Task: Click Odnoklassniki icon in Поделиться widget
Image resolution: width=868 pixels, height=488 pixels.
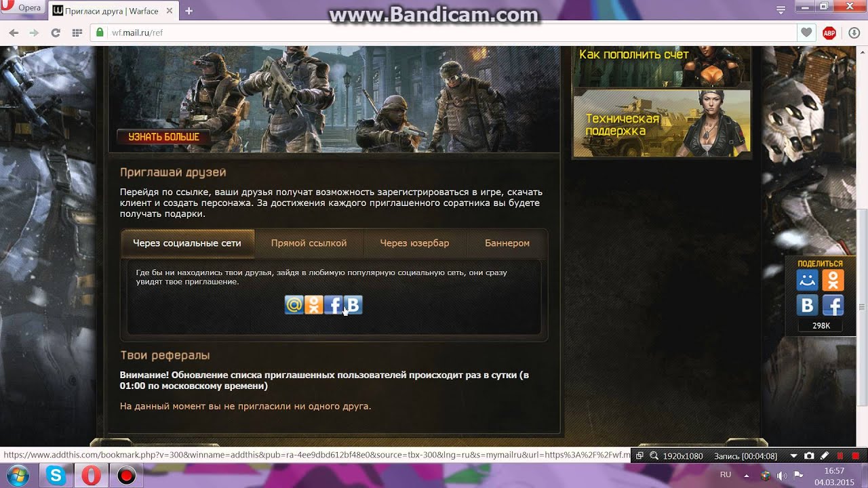Action: [x=833, y=280]
